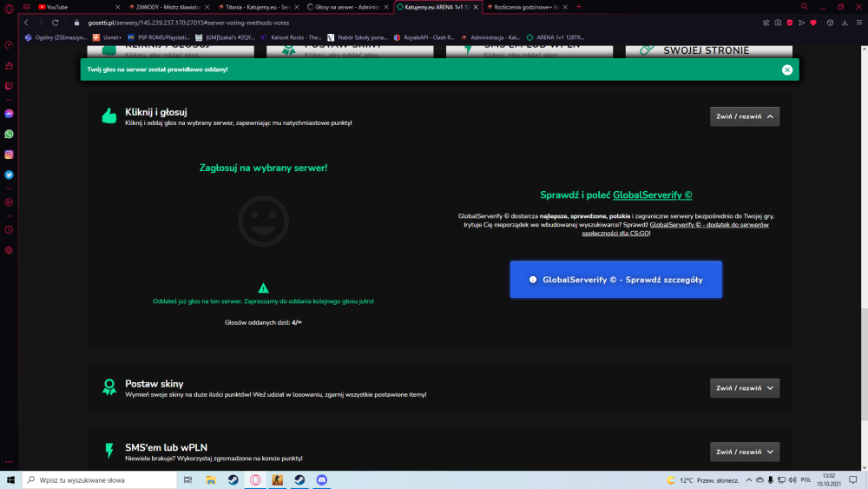Click the SWOJEJ STRONIE button
The image size is (868, 489).
click(709, 50)
